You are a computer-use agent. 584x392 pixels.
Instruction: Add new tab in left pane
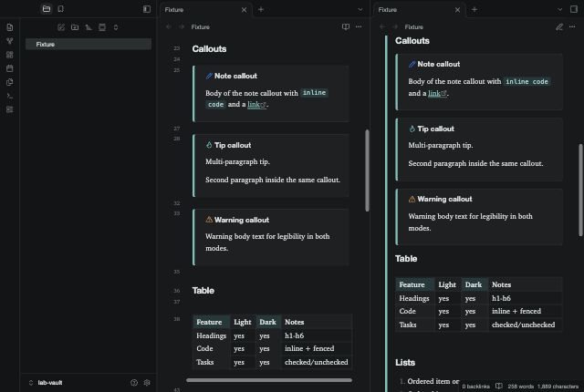pos(261,9)
